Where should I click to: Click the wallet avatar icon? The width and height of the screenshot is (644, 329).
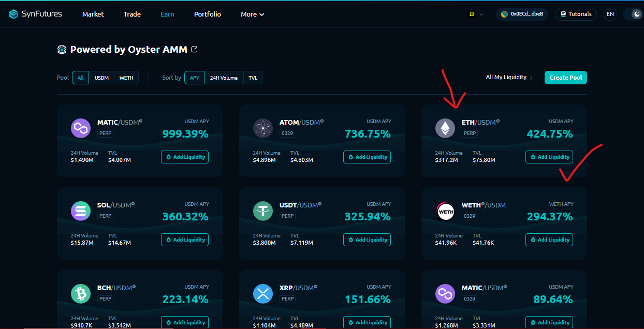click(x=505, y=14)
